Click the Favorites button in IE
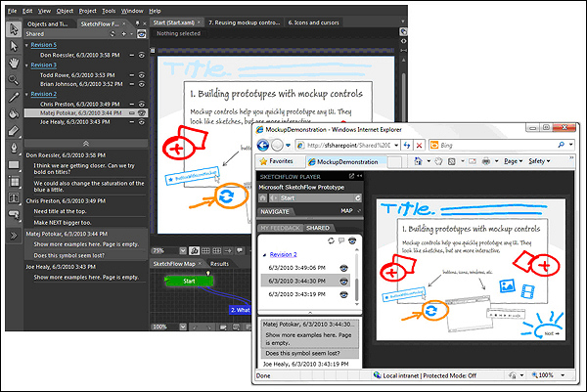 coord(276,161)
